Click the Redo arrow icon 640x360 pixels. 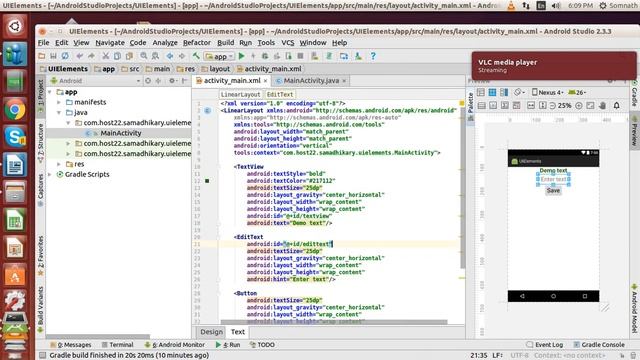pos(91,56)
